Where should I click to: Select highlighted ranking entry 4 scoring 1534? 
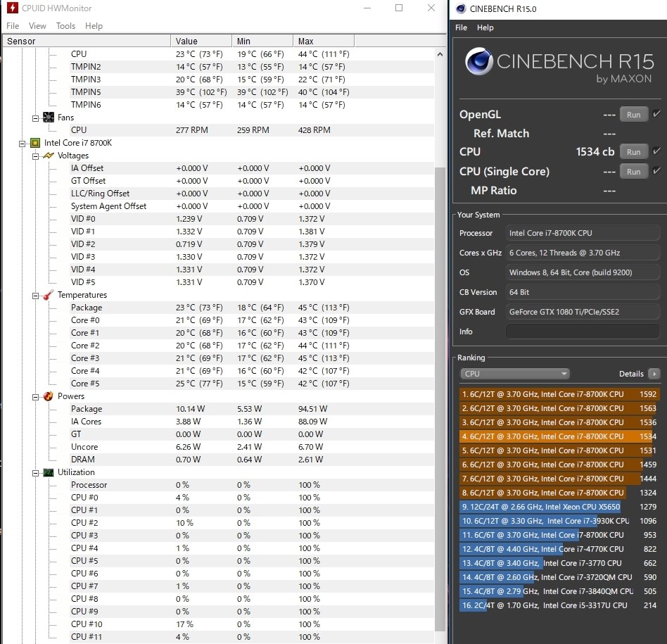559,436
